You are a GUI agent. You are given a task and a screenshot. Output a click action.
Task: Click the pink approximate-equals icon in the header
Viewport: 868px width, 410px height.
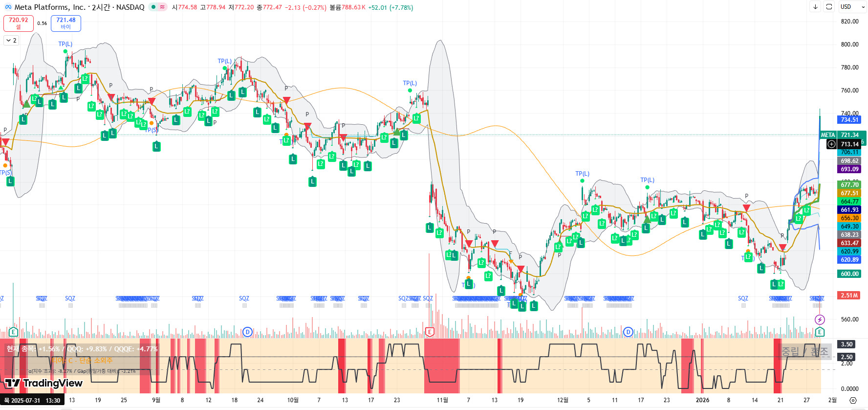pos(162,7)
